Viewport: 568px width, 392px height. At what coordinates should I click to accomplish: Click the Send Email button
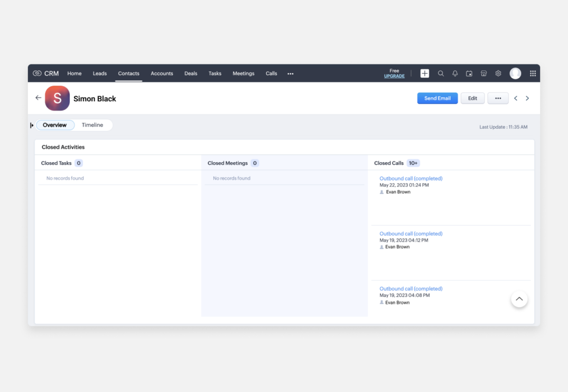pyautogui.click(x=437, y=98)
